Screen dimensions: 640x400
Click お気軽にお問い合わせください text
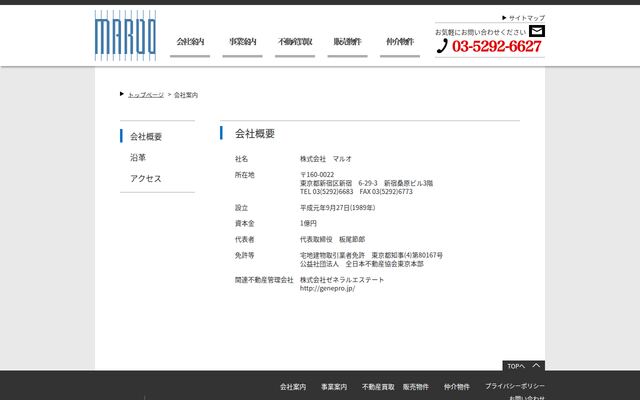pos(480,32)
